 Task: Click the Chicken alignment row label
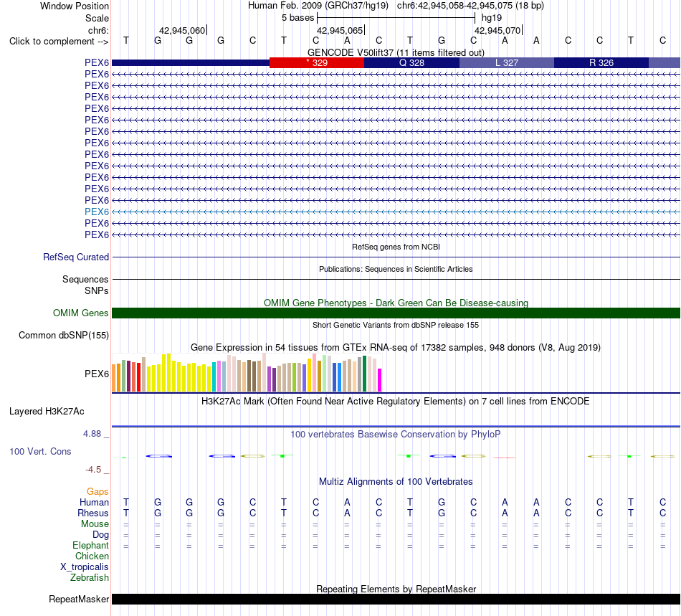tap(92, 556)
